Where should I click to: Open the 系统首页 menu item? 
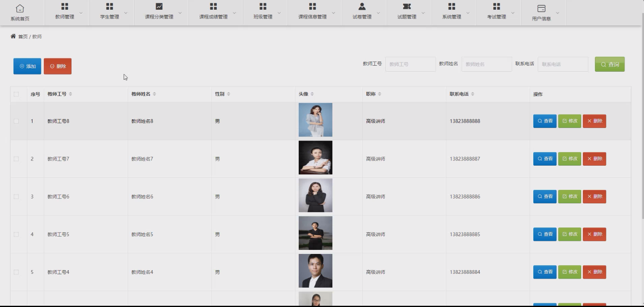20,19
